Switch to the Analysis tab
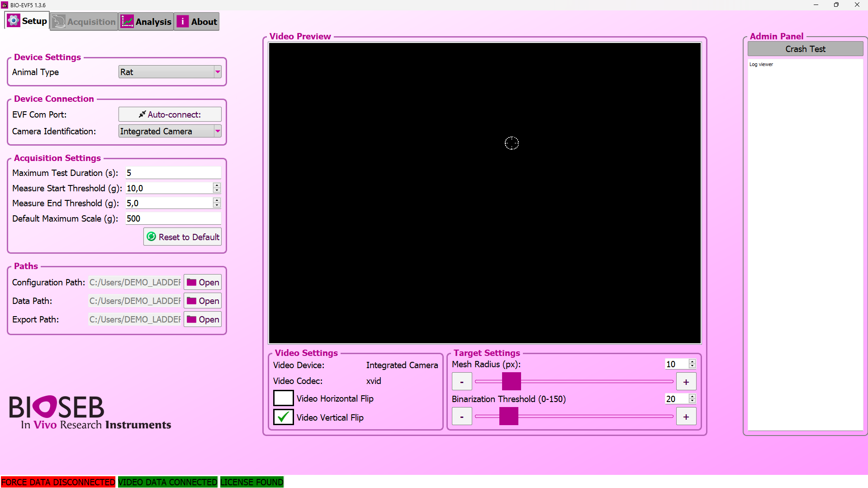The image size is (868, 488). coord(146,22)
